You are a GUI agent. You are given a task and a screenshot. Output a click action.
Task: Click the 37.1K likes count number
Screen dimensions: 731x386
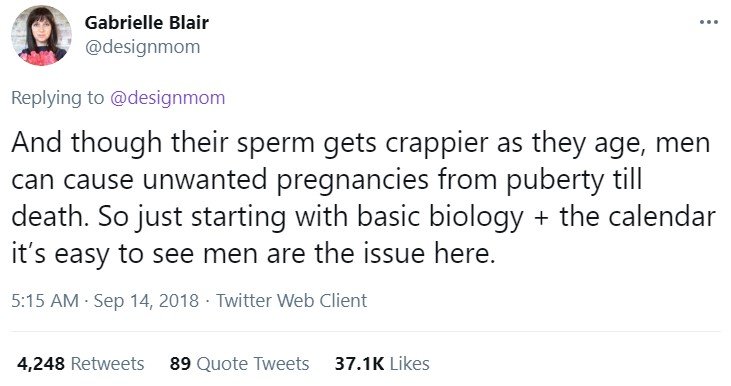[359, 364]
